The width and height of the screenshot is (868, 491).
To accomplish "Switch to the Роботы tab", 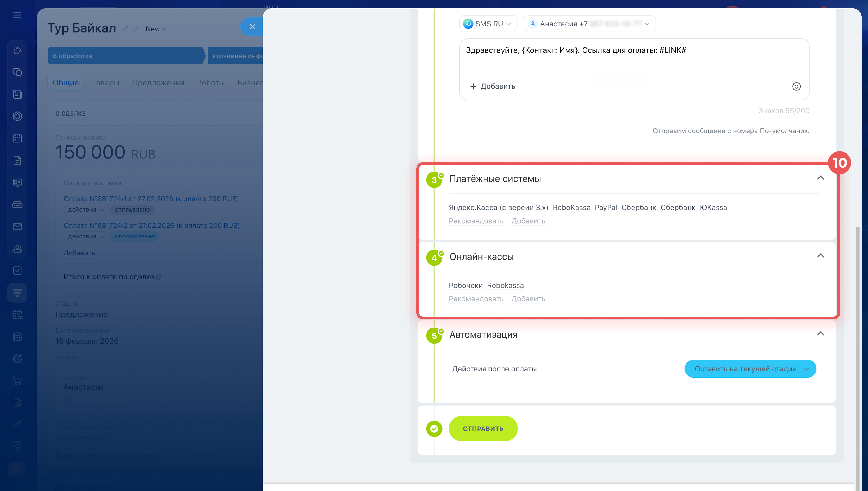I will pyautogui.click(x=210, y=83).
